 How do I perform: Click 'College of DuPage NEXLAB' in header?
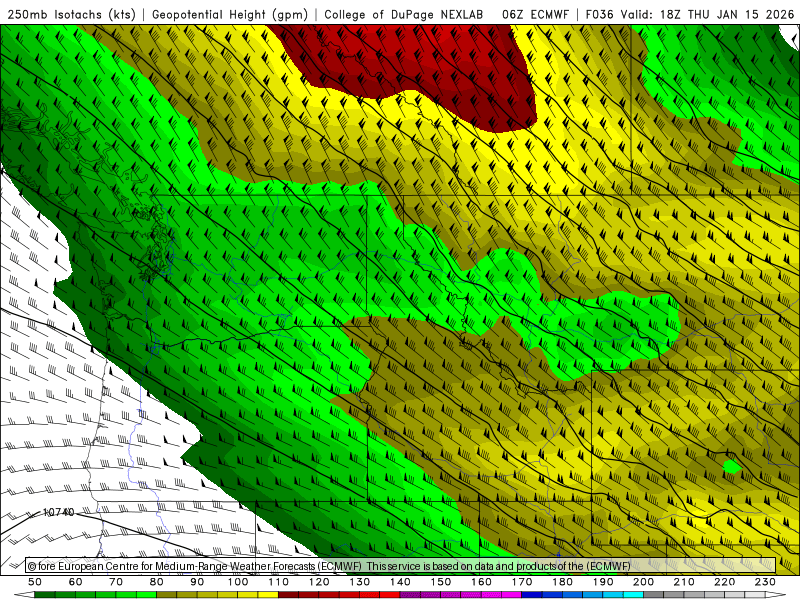coord(403,14)
